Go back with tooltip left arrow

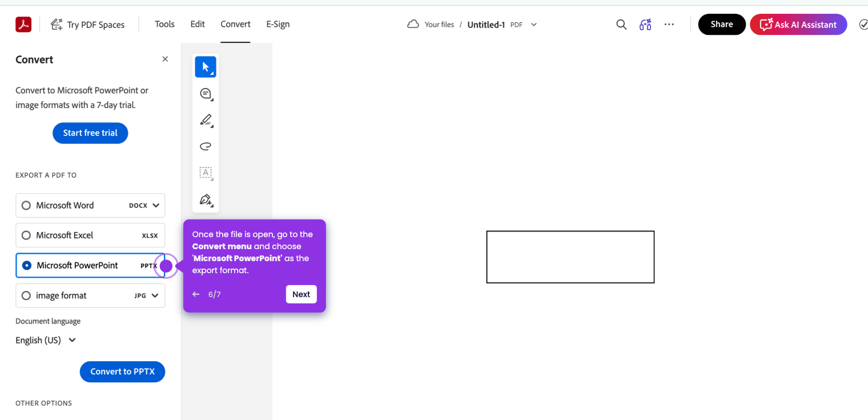tap(196, 294)
